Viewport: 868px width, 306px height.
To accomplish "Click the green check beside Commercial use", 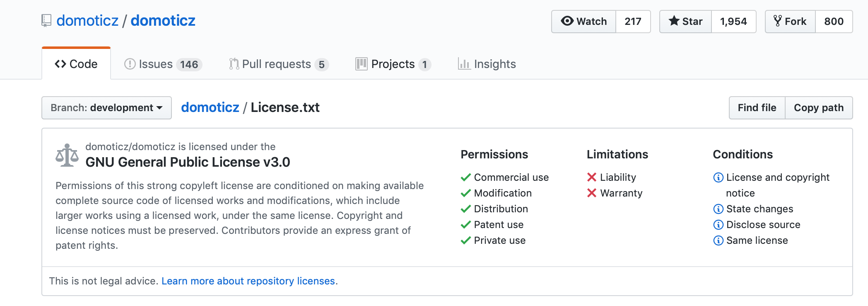I will [465, 177].
